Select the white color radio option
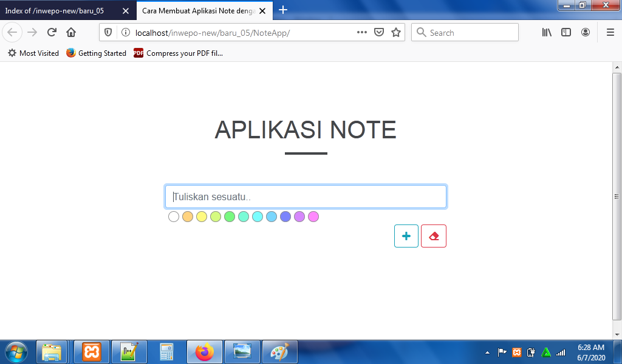Image resolution: width=622 pixels, height=364 pixels. click(174, 217)
